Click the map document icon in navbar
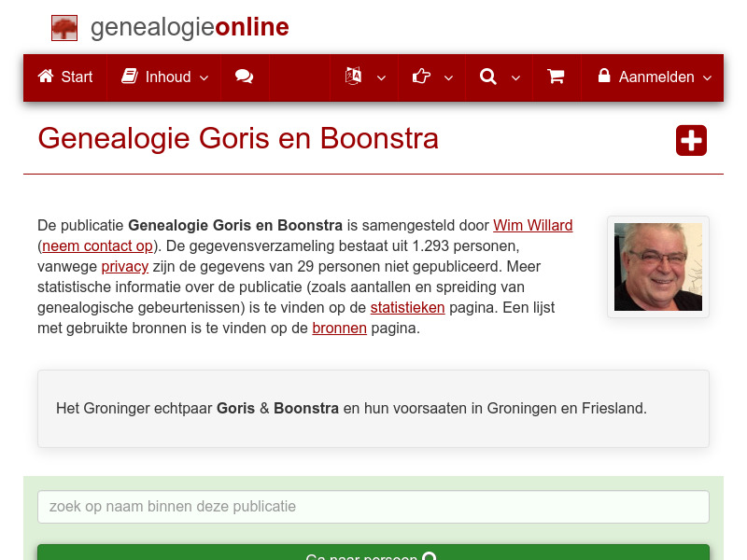 point(354,77)
